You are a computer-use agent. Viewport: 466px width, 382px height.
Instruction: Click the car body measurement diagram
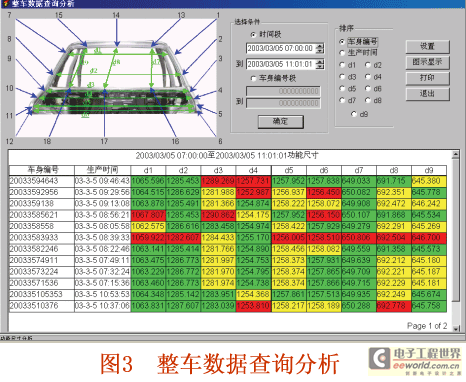[116, 78]
